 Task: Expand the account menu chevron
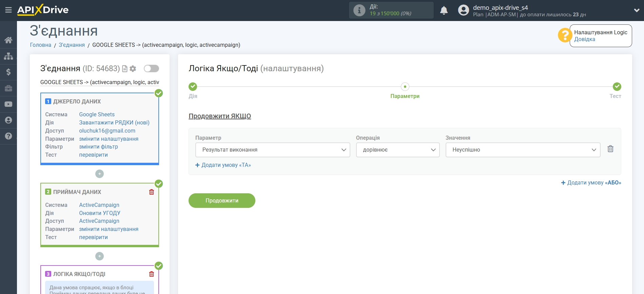[637, 11]
